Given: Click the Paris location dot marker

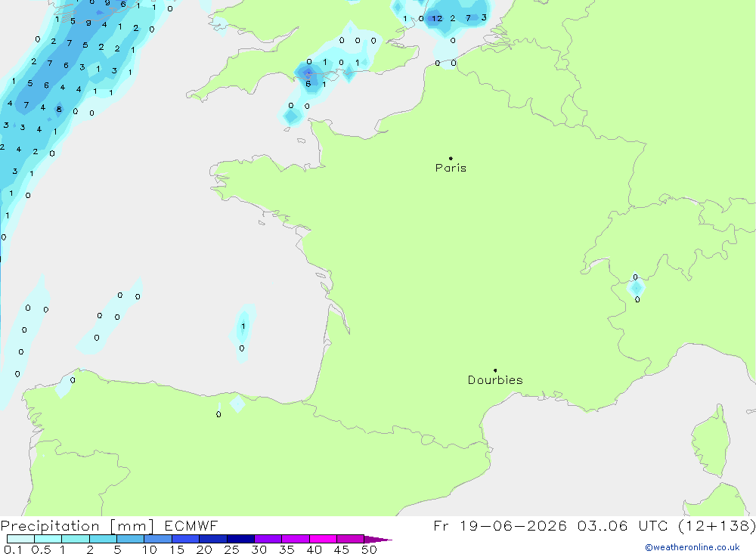Looking at the screenshot, I should click(451, 158).
